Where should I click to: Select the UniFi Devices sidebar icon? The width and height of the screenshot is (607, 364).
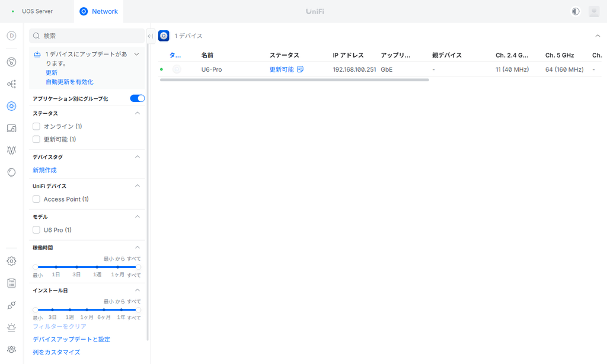(x=12, y=106)
